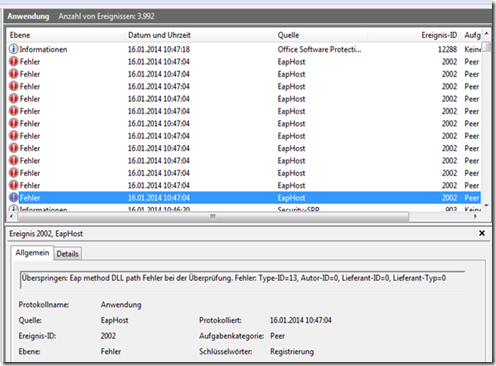Click the 'Anwendung' log title in the header bar
The height and width of the screenshot is (366, 496).
click(28, 16)
